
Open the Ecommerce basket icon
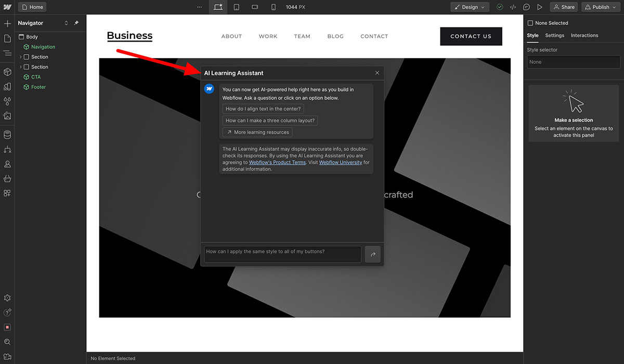(x=7, y=178)
